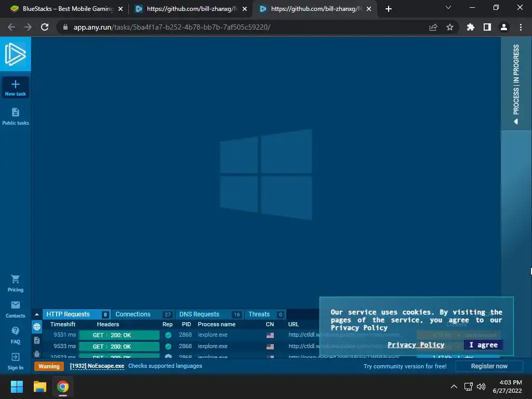
Task: Click Try community version for free text
Action: pos(405,366)
